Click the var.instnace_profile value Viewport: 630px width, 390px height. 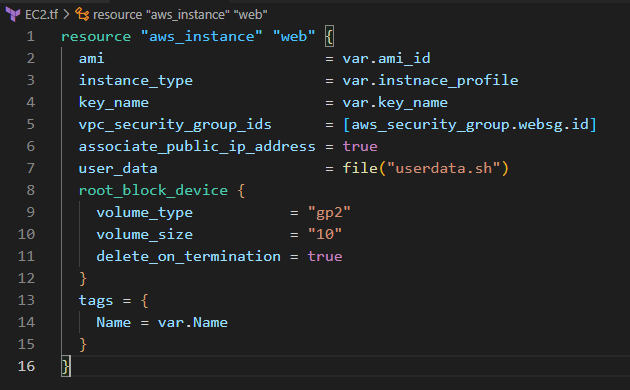[430, 81]
